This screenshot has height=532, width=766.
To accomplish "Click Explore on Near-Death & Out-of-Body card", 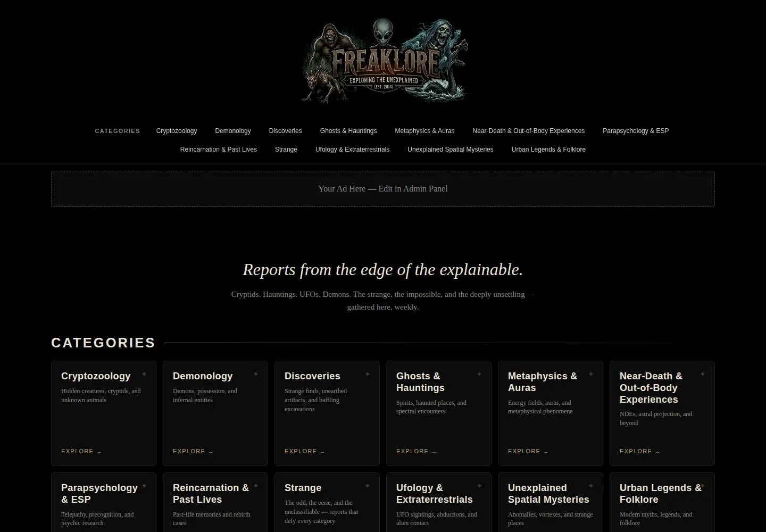I will [640, 451].
